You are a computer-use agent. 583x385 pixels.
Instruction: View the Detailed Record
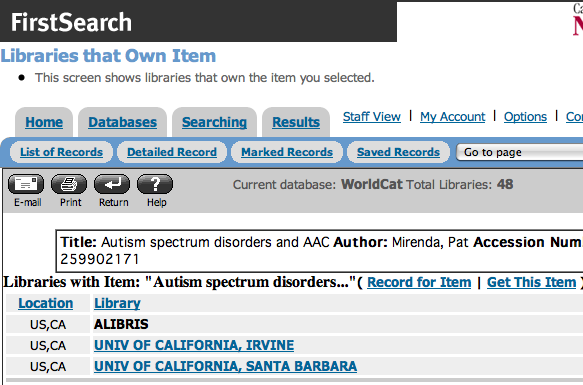coord(172,152)
